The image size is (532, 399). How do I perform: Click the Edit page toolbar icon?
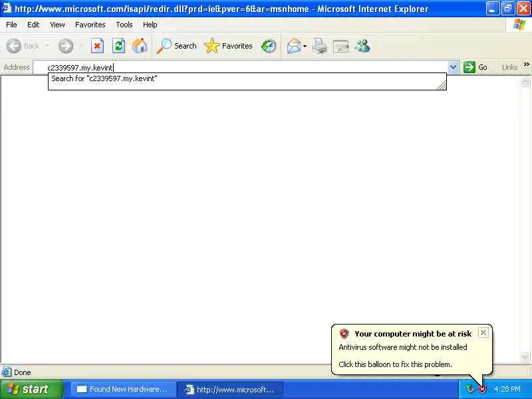(340, 46)
